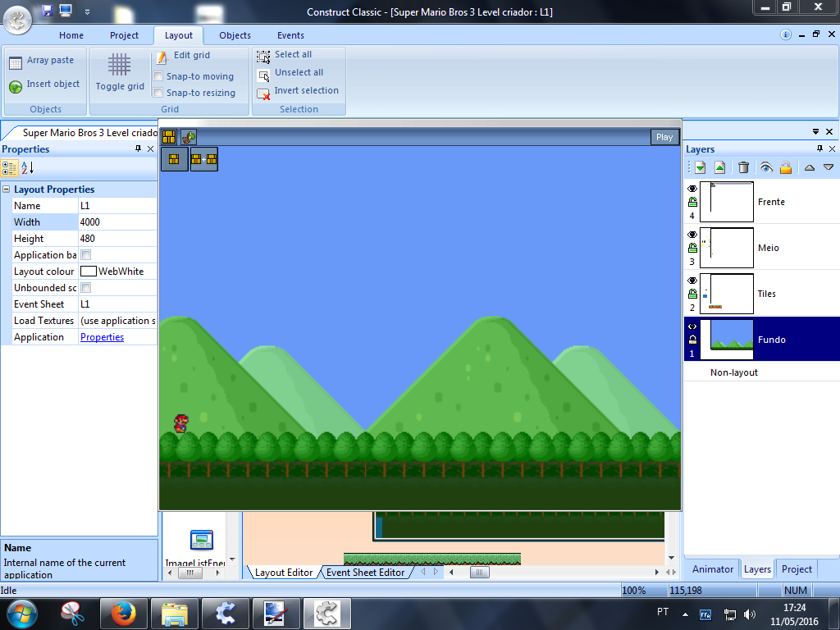Click Insert object green icon
Viewport: 840px width, 630px height.
16,85
